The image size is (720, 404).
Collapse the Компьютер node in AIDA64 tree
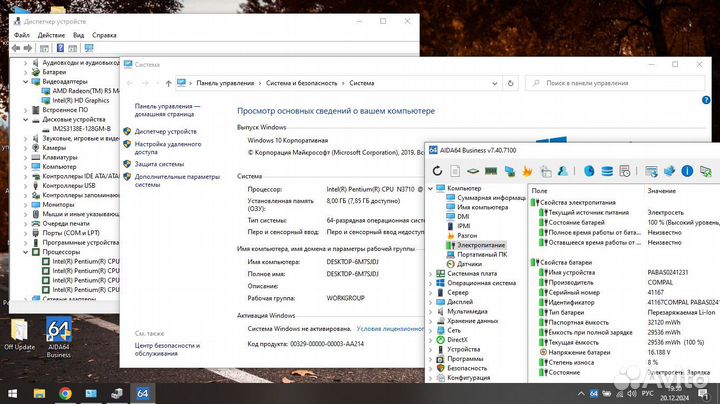coord(430,188)
